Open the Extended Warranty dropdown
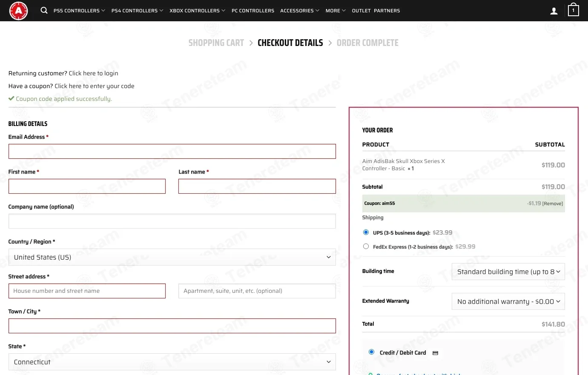 [x=508, y=301]
